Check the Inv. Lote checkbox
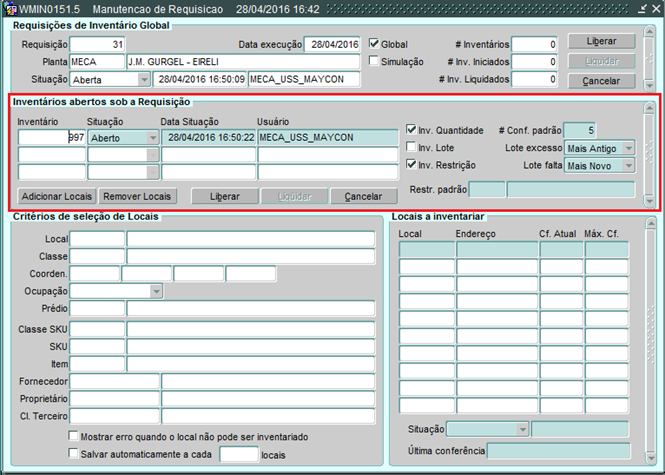Image resolution: width=665 pixels, height=475 pixels. (412, 148)
